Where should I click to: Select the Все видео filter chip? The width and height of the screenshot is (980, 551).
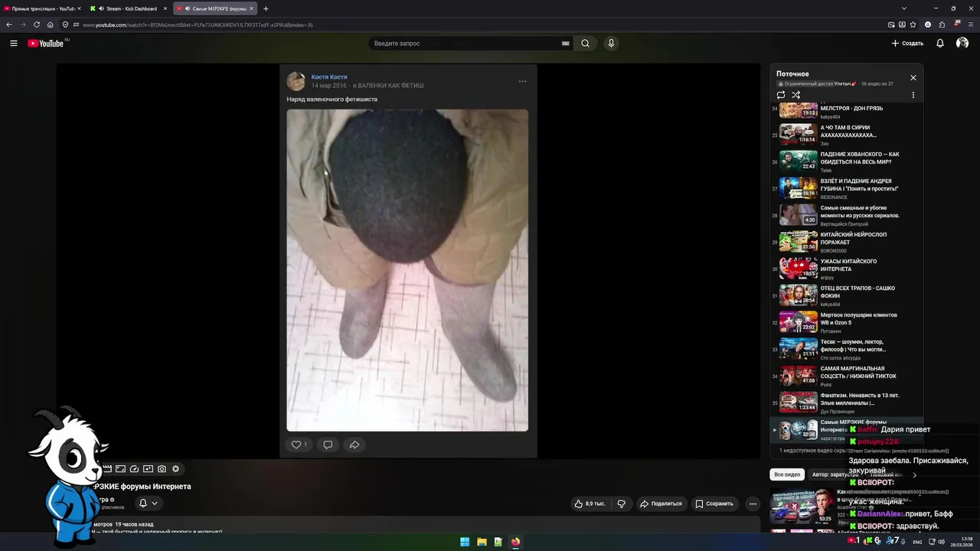[787, 474]
